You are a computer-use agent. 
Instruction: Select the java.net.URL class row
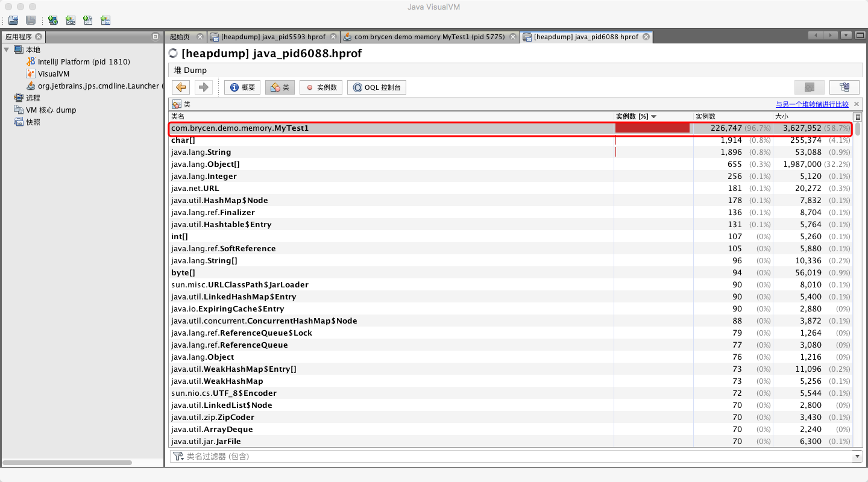coord(511,188)
